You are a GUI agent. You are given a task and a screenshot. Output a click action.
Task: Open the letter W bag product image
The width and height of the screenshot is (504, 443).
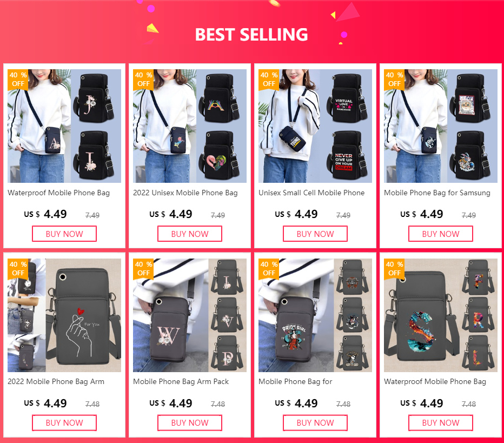pyautogui.click(x=190, y=315)
